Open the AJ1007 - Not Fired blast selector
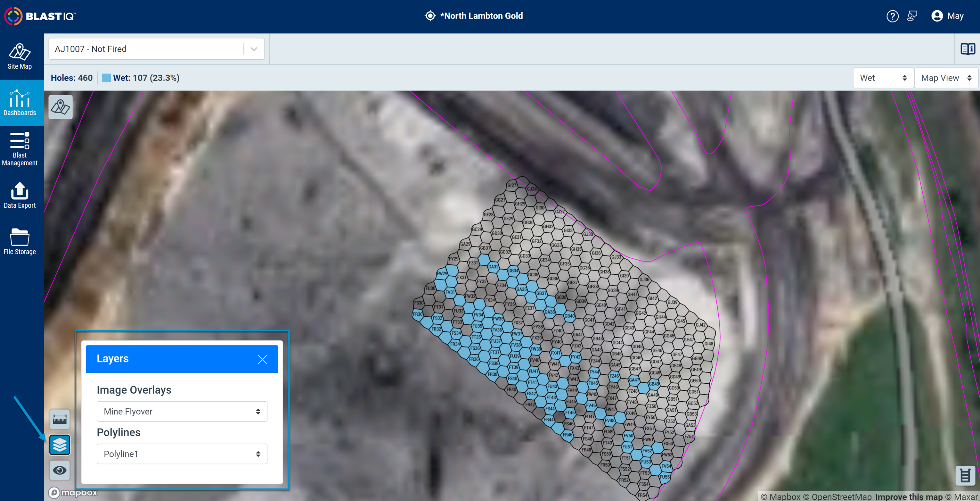Screen dimensions: 980x501 click(156, 49)
